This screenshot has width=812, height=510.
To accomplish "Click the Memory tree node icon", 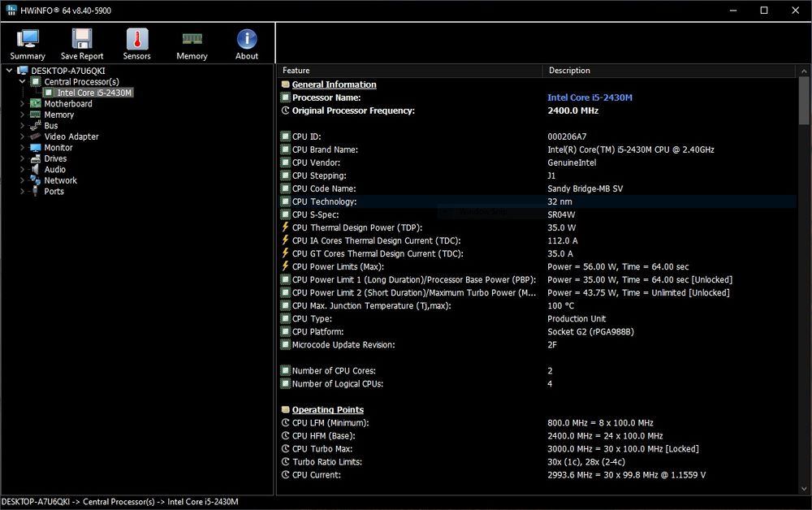I will [35, 115].
